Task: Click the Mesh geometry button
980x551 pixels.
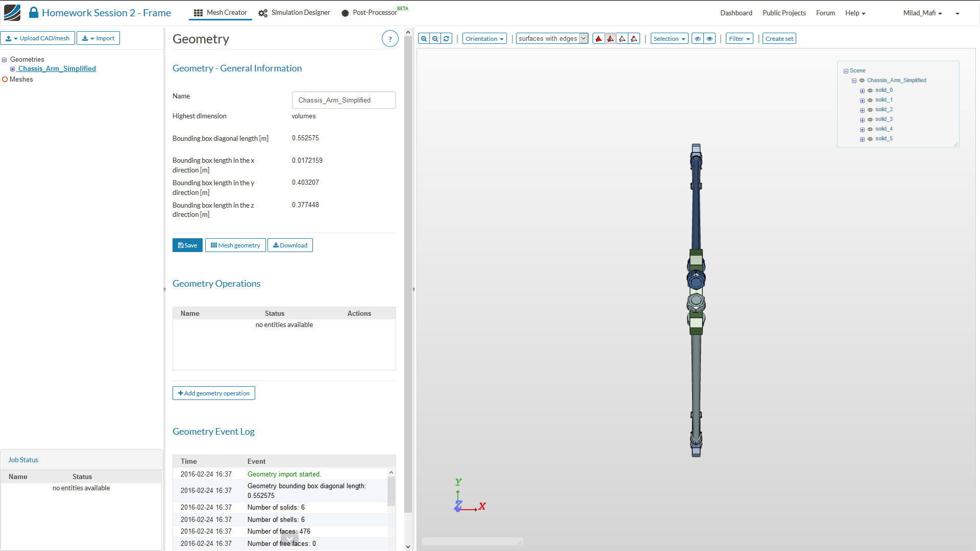Action: (x=235, y=245)
